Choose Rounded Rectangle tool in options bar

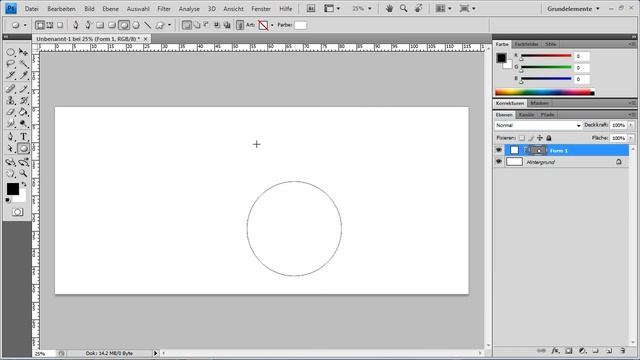111,25
